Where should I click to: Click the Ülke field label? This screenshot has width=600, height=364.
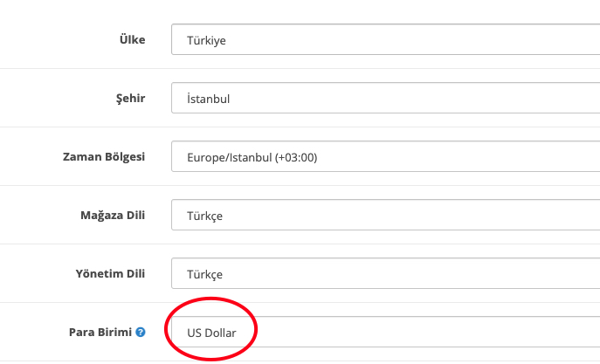click(133, 39)
